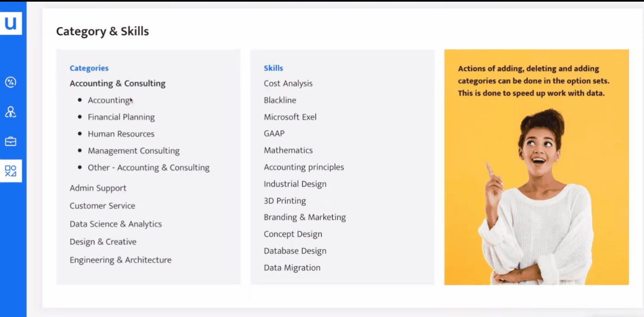The height and width of the screenshot is (317, 644).
Task: Open Engineering & Architecture category
Action: (120, 260)
